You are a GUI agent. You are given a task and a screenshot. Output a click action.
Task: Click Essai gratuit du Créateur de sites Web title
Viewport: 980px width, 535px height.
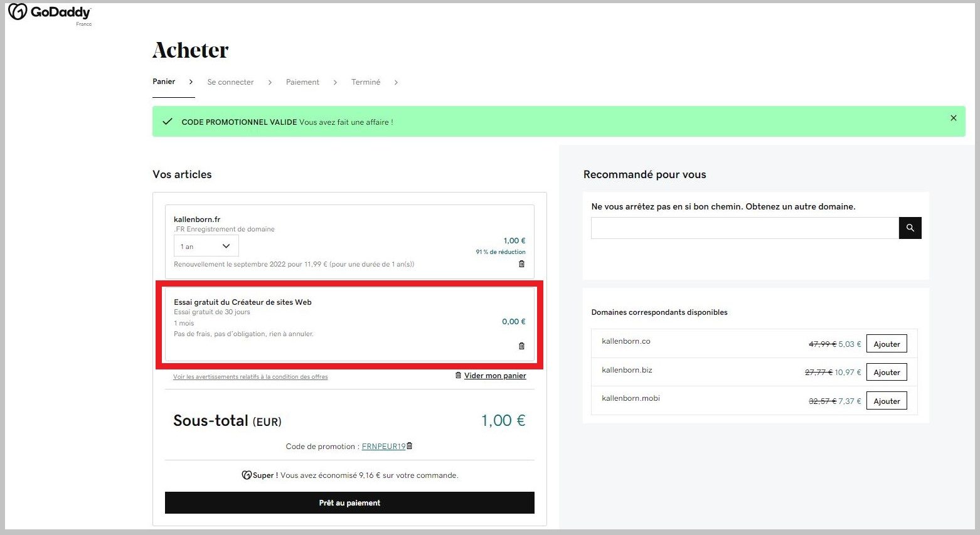243,302
